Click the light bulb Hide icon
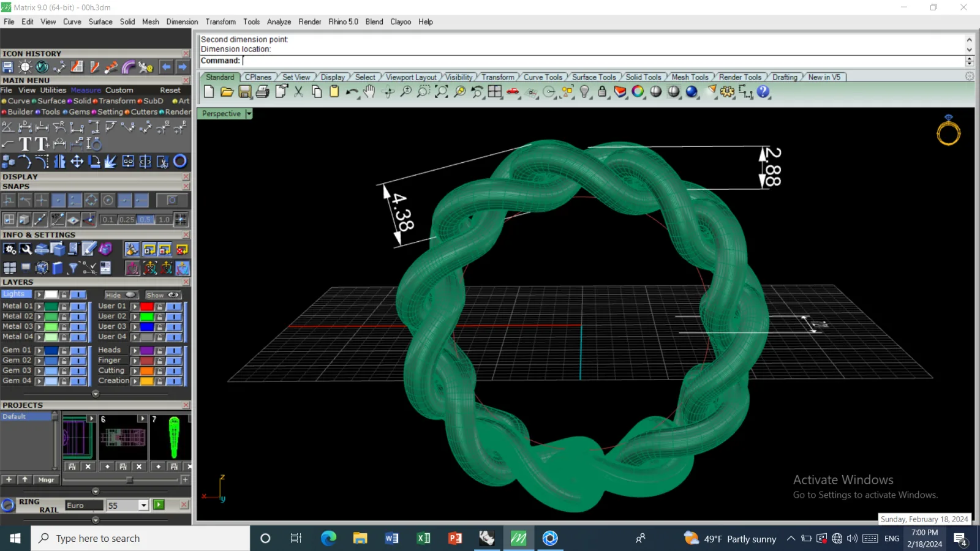The image size is (980, 551). [585, 92]
